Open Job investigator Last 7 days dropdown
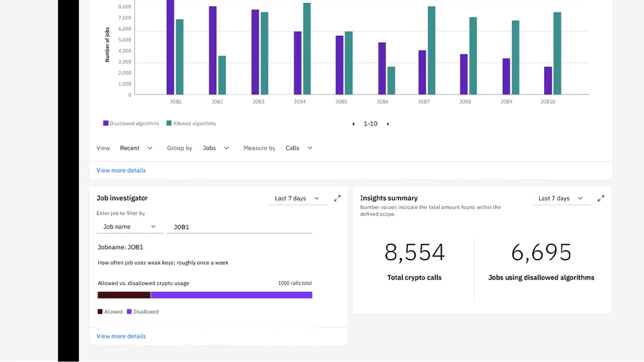This screenshot has width=644, height=362. click(x=297, y=198)
